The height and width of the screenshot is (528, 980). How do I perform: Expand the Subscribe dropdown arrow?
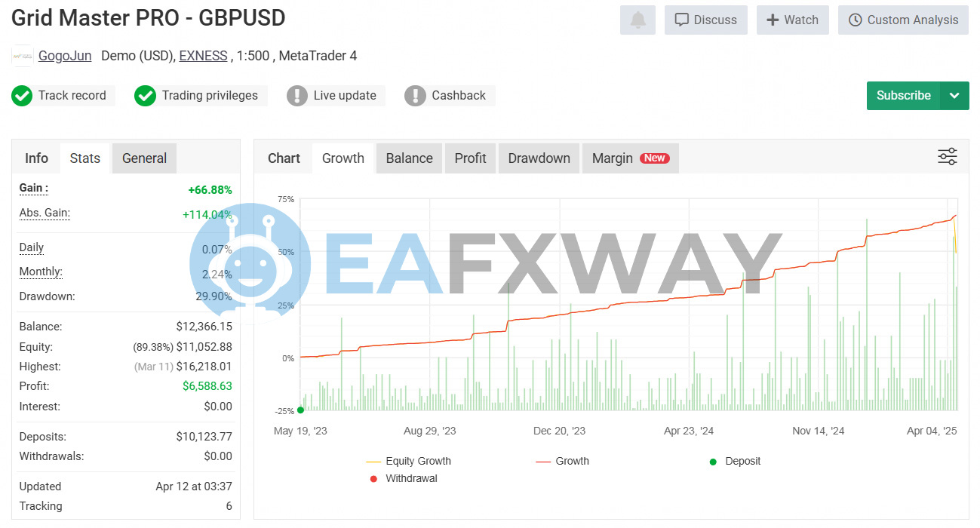click(954, 96)
